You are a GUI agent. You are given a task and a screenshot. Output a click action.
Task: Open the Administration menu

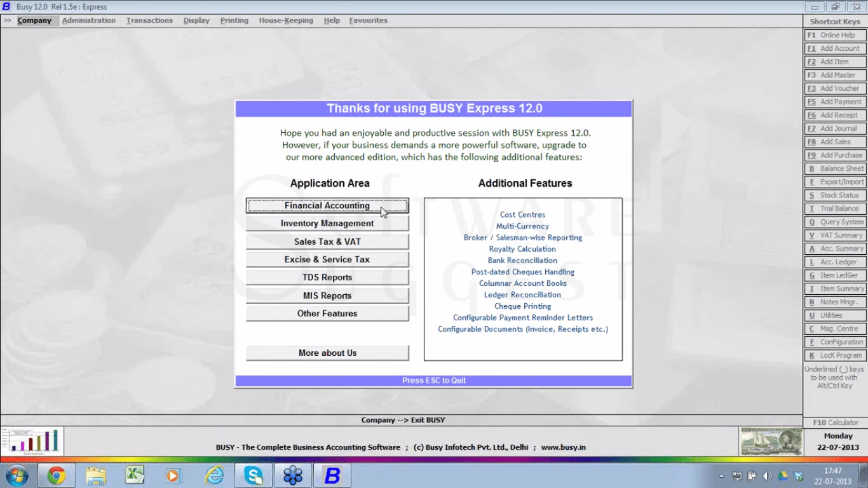[x=89, y=20]
